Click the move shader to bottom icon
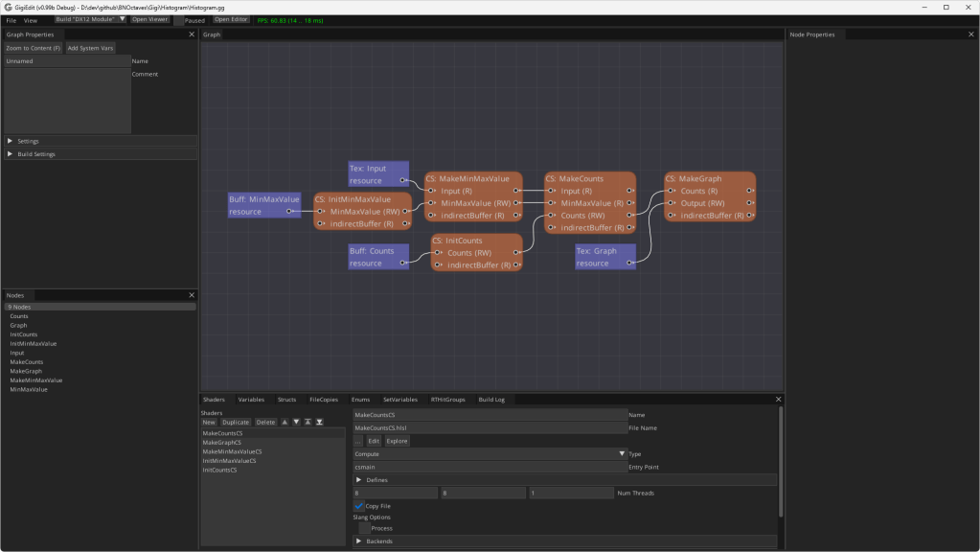Screen dimensions: 980x552 [319, 422]
